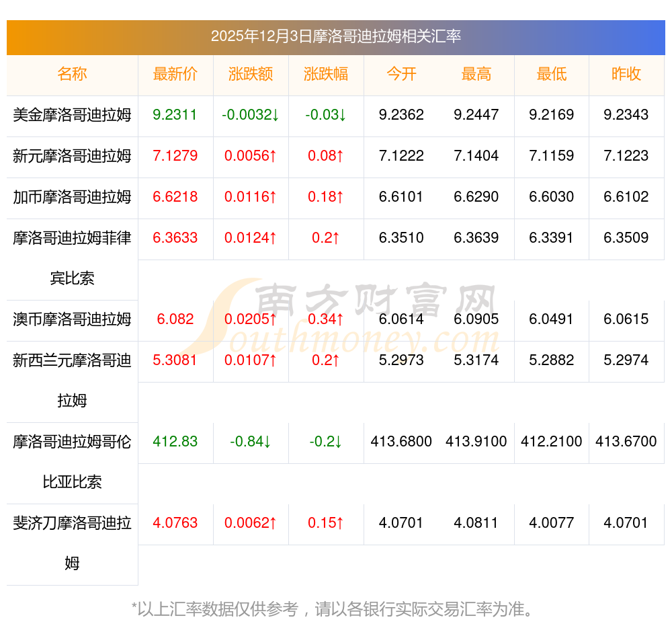The image size is (672, 630).
Task: Select the 最新价 column header
Action: pos(175,74)
